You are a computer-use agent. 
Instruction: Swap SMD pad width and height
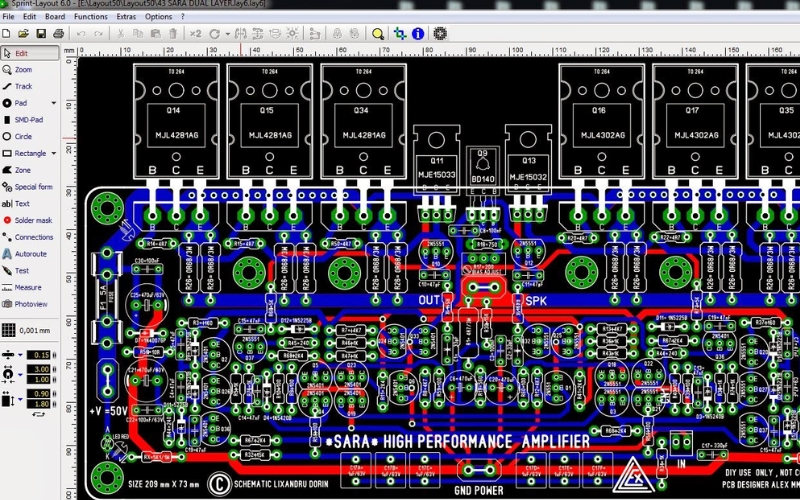tap(38, 414)
